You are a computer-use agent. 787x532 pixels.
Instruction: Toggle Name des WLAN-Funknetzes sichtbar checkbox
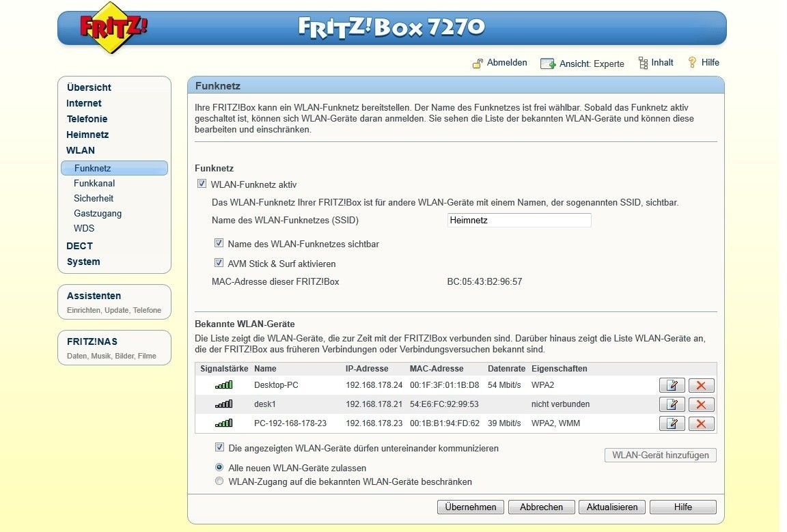click(219, 243)
